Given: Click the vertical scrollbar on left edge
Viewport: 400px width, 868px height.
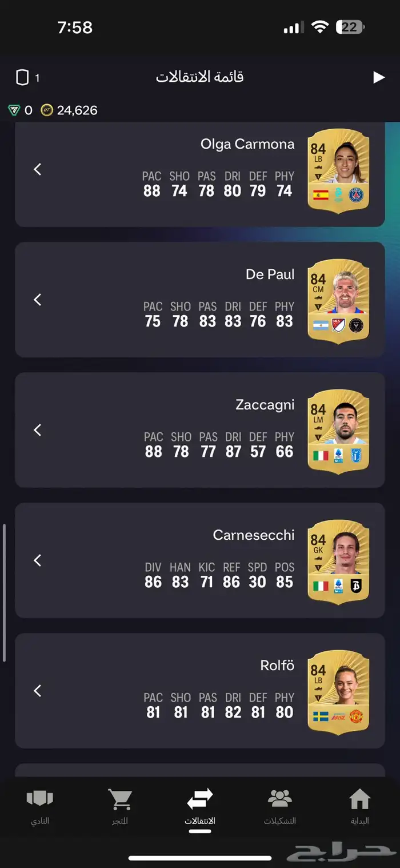Looking at the screenshot, I should point(3,592).
